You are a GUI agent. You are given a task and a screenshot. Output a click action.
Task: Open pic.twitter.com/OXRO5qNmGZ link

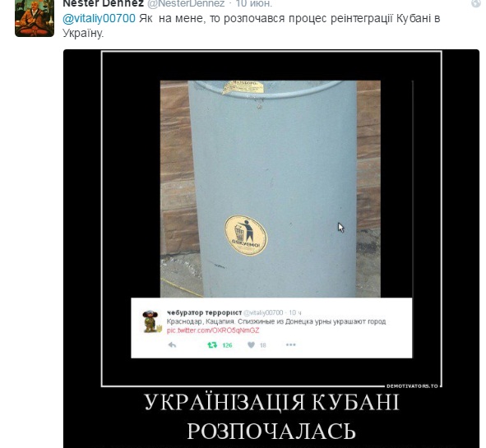[x=213, y=330]
